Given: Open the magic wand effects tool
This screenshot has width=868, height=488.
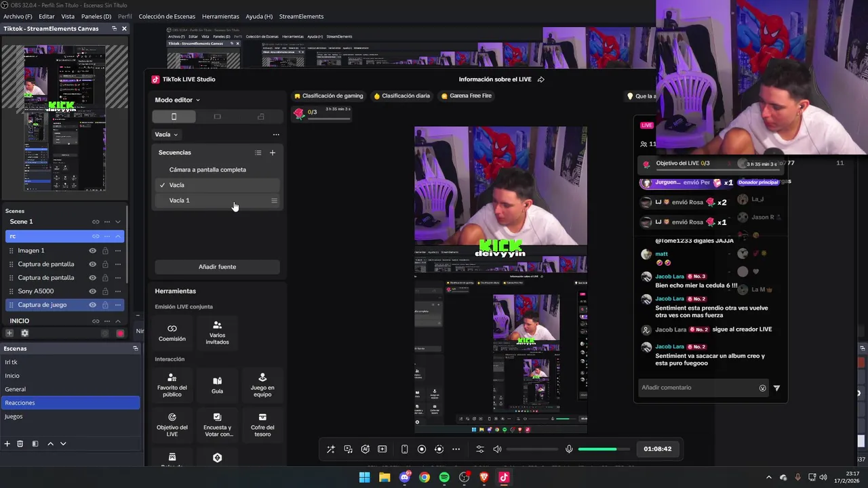Looking at the screenshot, I should point(331,449).
